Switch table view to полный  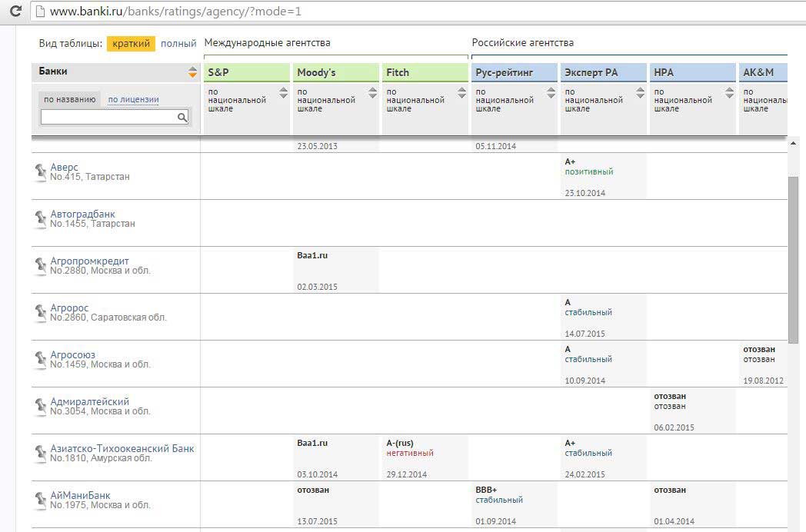coord(178,44)
